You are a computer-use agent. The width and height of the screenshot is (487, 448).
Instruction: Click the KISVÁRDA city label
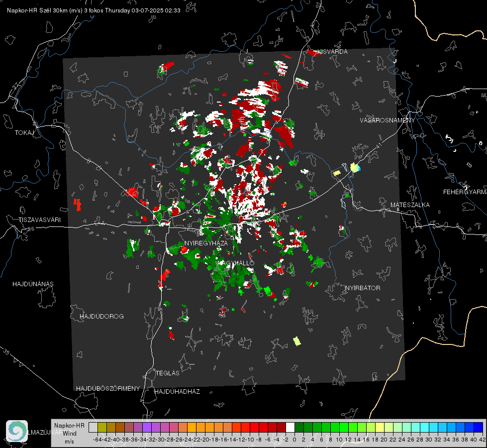point(332,52)
